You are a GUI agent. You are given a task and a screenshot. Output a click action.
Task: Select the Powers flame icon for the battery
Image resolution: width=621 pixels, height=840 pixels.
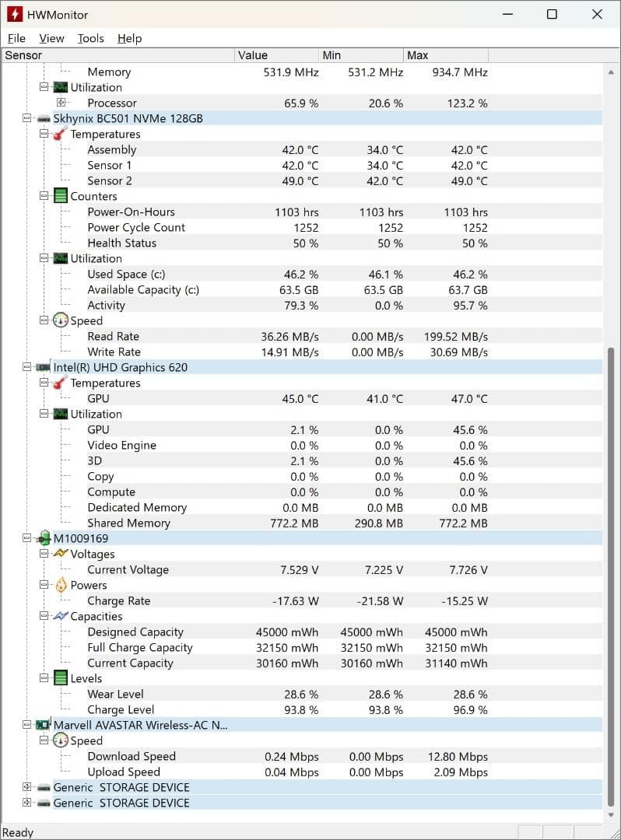(61, 585)
